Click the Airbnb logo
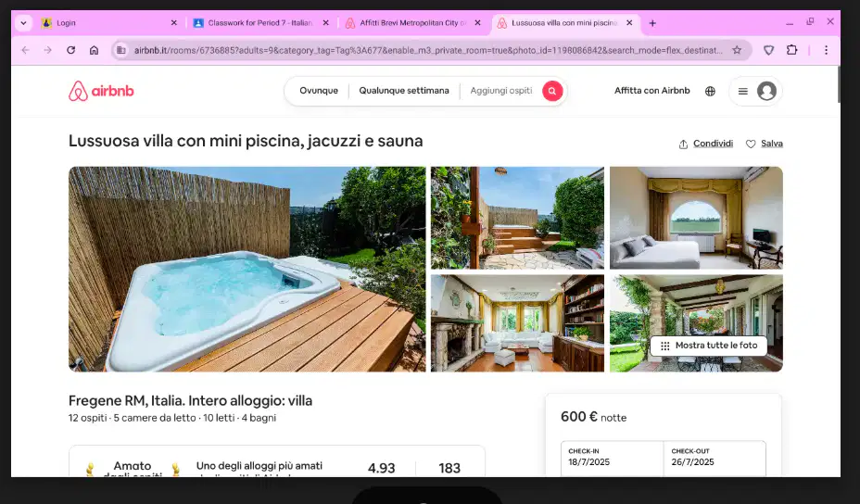860x504 pixels. (x=101, y=91)
